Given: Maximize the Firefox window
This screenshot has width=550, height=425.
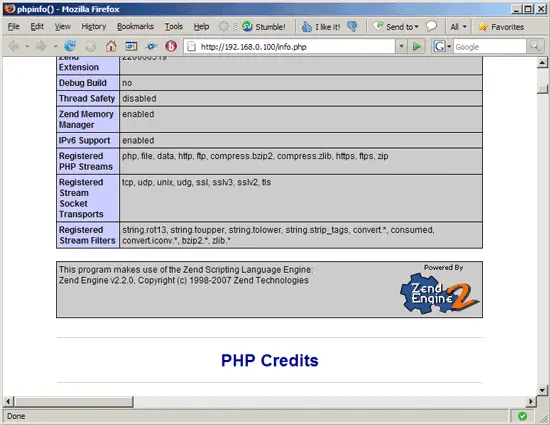Looking at the screenshot, I should 528,9.
